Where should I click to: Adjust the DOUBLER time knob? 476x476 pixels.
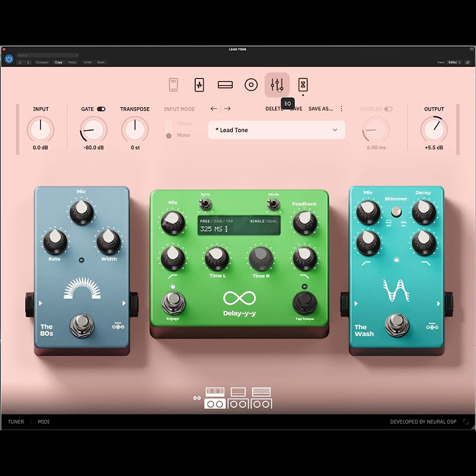(x=376, y=130)
